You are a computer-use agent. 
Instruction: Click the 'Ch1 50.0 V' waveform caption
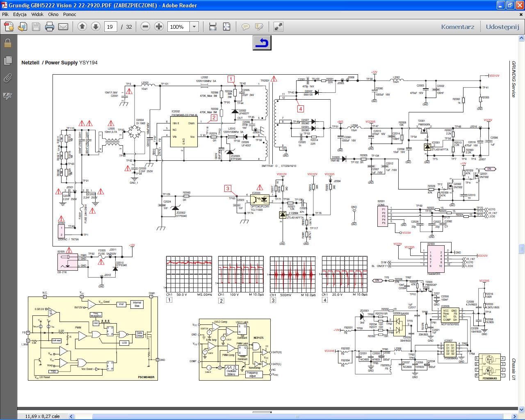(176, 295)
